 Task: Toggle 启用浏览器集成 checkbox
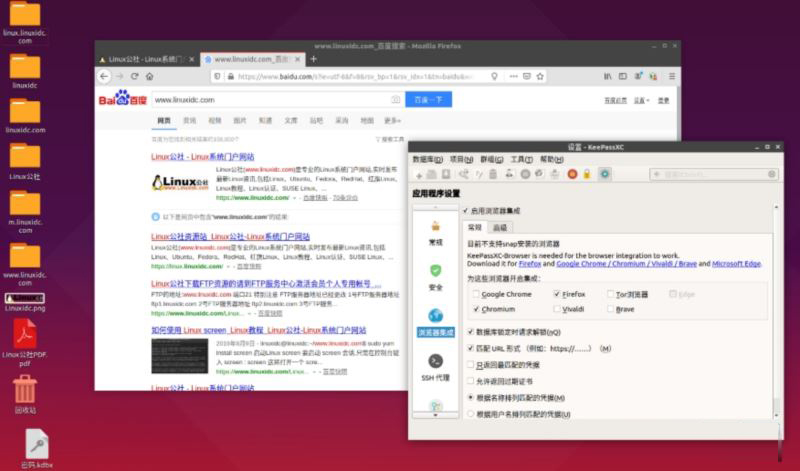[x=465, y=211]
